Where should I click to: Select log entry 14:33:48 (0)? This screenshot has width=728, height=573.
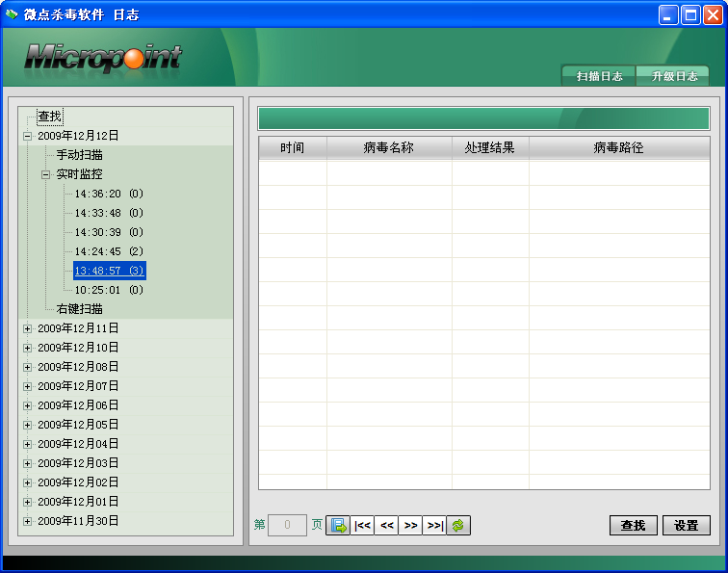pyautogui.click(x=109, y=213)
